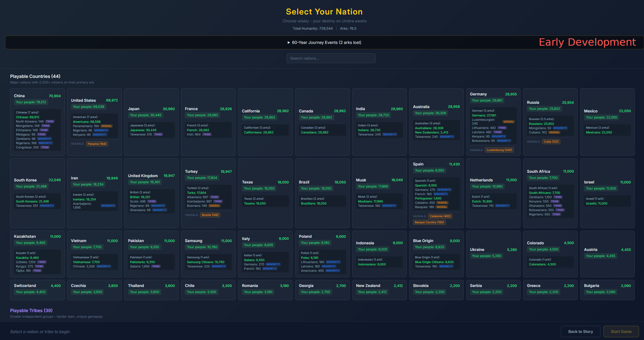Select the Iran nation card
Screen dimensions: 644x340
click(94, 193)
